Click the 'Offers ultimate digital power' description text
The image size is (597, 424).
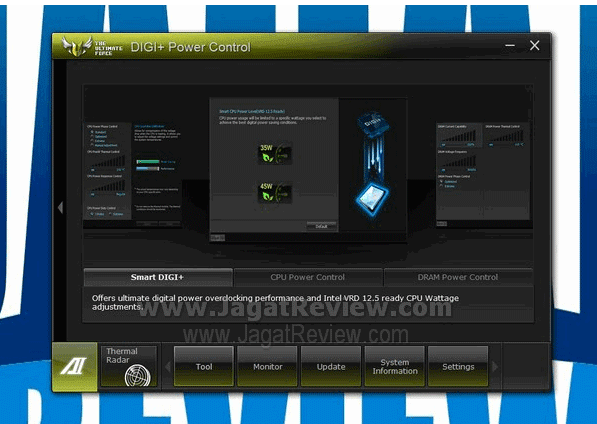[x=275, y=302]
